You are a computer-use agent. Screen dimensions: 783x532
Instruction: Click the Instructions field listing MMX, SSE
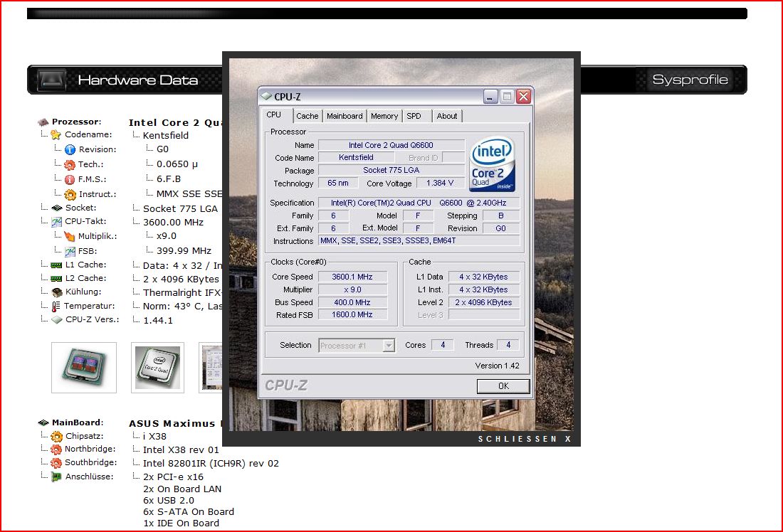click(x=419, y=240)
